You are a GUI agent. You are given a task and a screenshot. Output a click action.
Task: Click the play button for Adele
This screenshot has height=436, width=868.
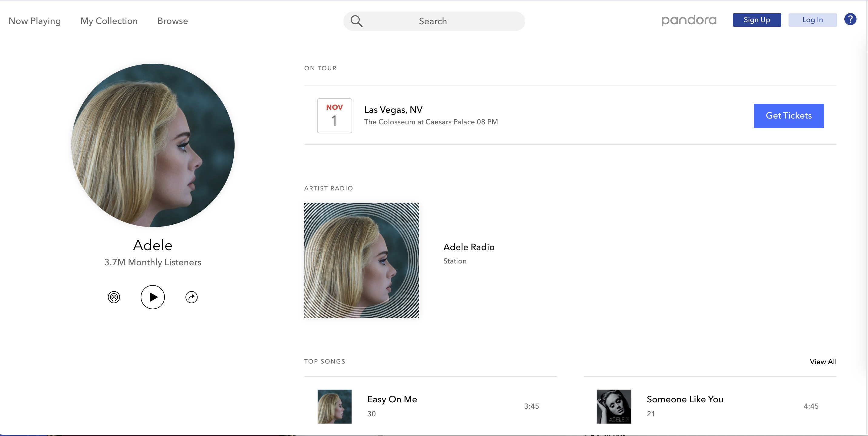coord(152,297)
